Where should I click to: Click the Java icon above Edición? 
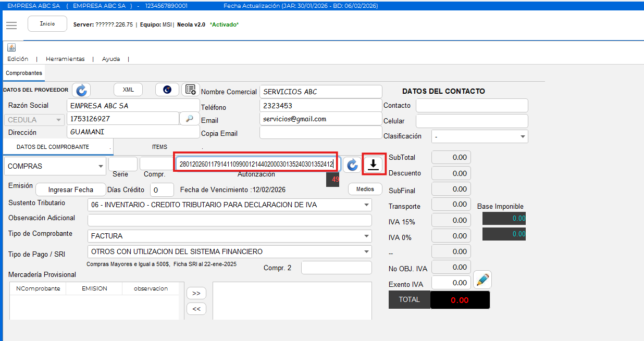[11, 47]
